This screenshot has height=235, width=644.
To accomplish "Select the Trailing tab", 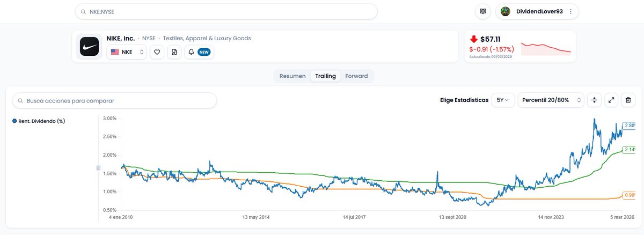I will coord(325,76).
